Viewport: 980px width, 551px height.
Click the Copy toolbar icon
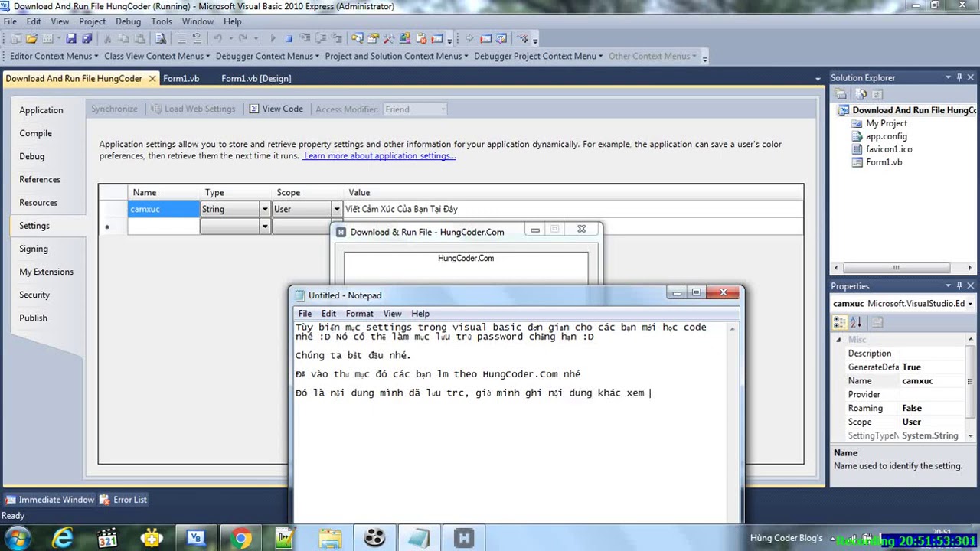[x=125, y=38]
